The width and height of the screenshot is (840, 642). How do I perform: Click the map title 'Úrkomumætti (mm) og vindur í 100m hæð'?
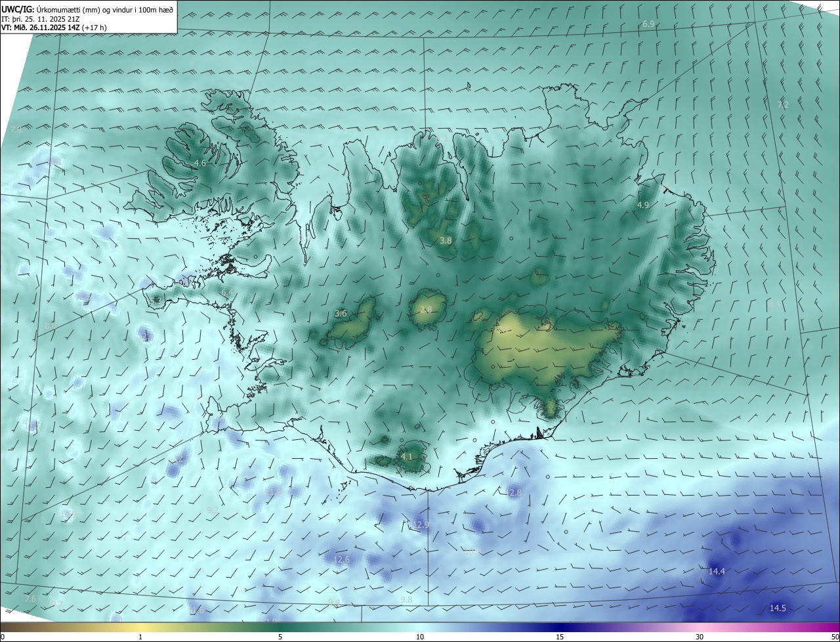pyautogui.click(x=104, y=9)
